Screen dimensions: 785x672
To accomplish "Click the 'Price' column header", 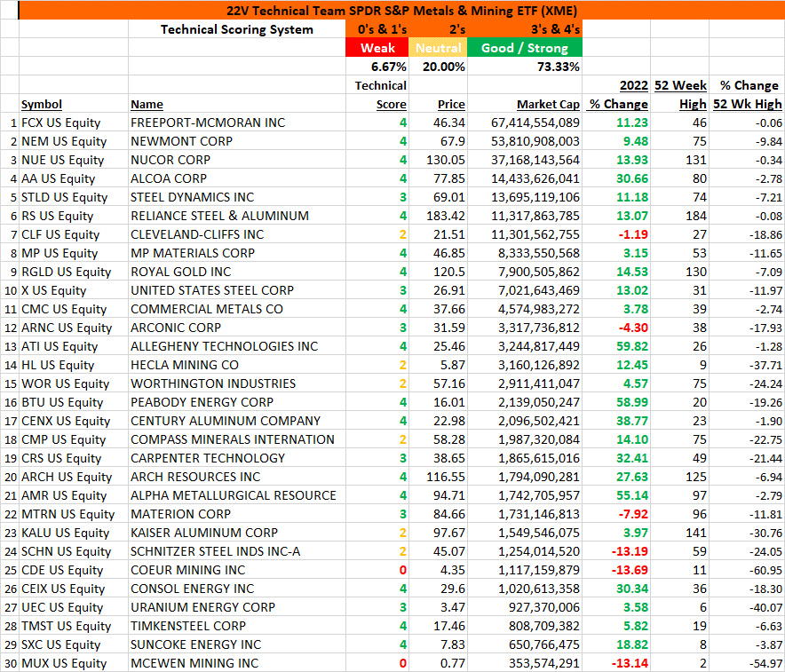I will click(451, 104).
